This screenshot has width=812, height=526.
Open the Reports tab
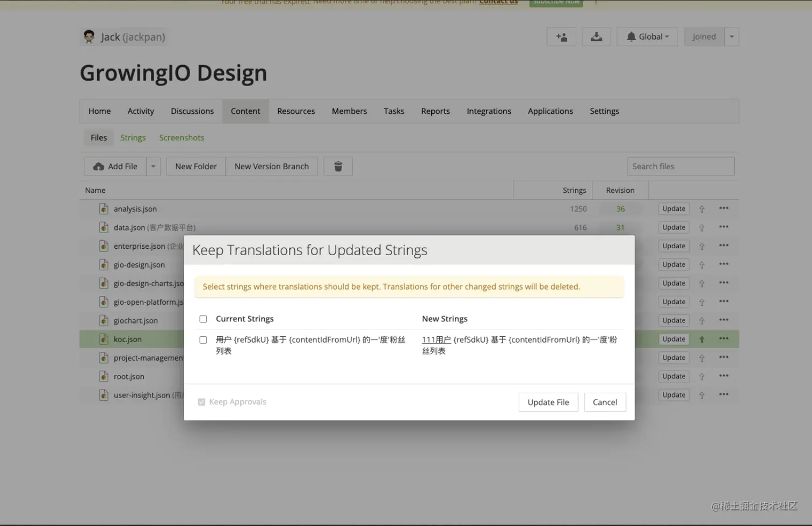[436, 111]
